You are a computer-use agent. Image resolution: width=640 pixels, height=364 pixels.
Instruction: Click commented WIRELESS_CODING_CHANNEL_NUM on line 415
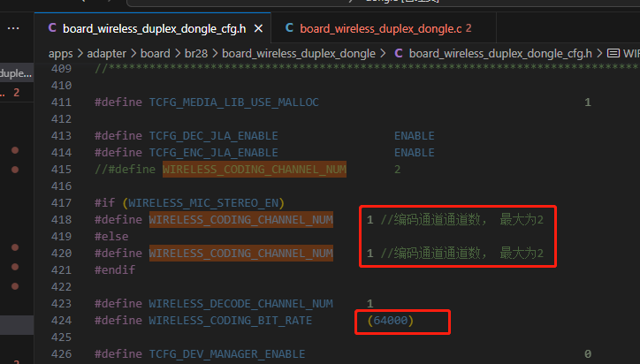(x=255, y=170)
